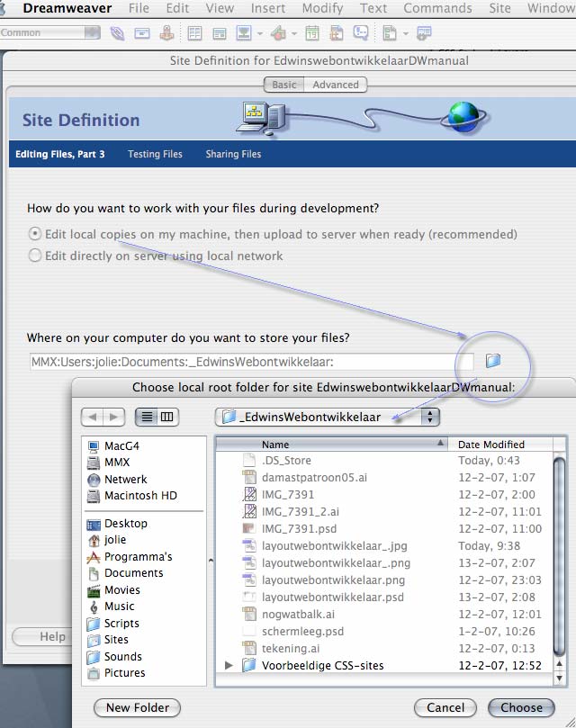Click the Hyperlink icon in Insert bar

tap(117, 33)
